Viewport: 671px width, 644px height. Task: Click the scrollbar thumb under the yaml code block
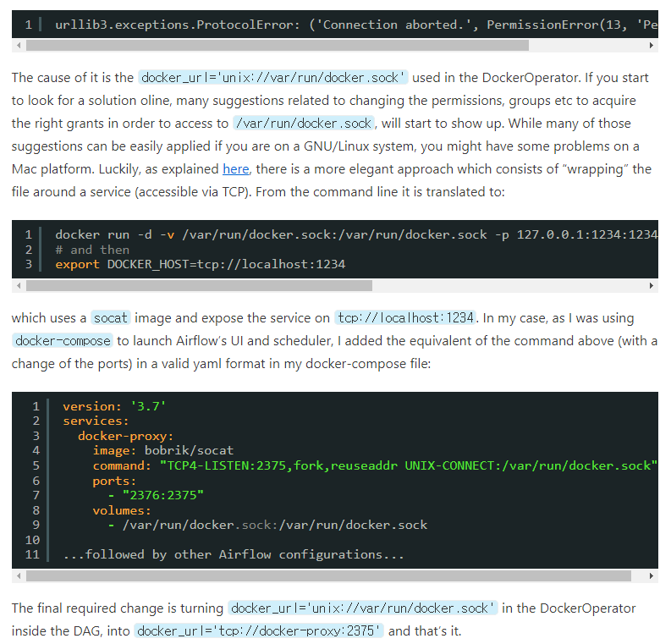tap(328, 576)
